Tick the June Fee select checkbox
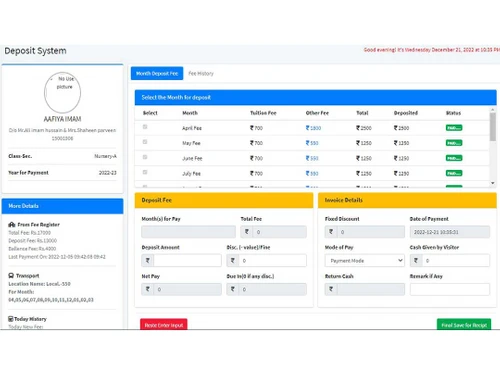This screenshot has height=375, width=500. 145,157
